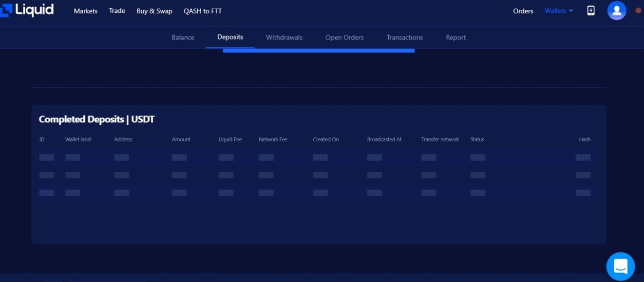Viewport: 644px width, 282px height.
Task: Expand the Wallets dropdown
Action: coord(558,10)
